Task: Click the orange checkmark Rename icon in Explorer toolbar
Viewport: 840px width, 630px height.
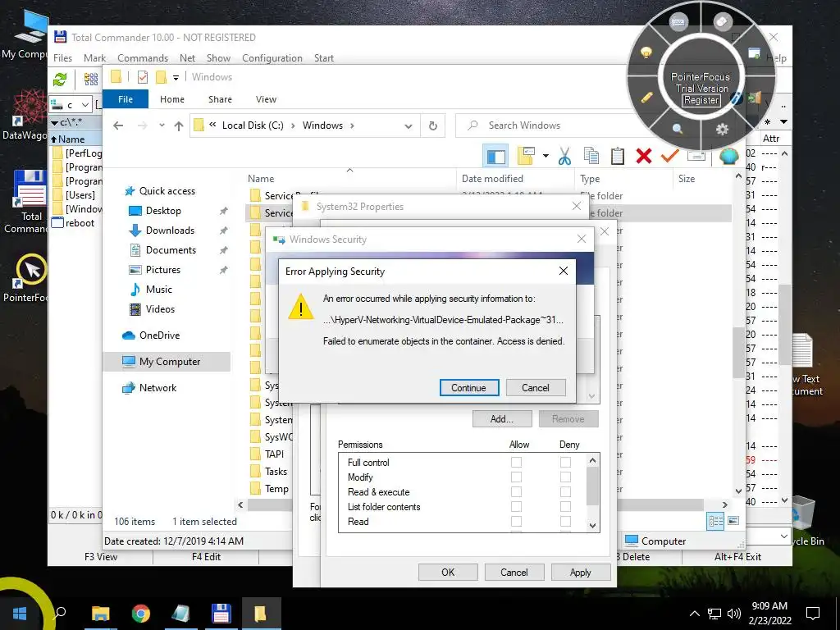Action: pyautogui.click(x=669, y=156)
